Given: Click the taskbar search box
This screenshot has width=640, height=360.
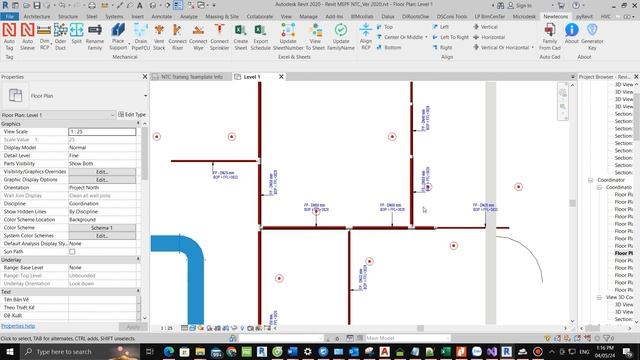Looking at the screenshot, I should (x=80, y=351).
